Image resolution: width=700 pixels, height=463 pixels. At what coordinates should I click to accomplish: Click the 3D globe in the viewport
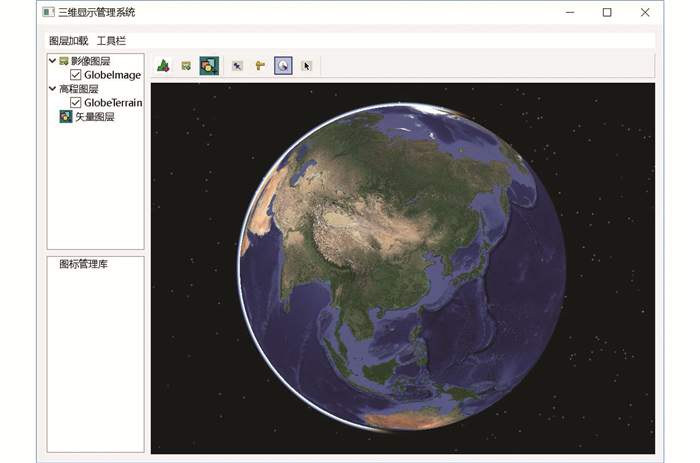pos(400,268)
